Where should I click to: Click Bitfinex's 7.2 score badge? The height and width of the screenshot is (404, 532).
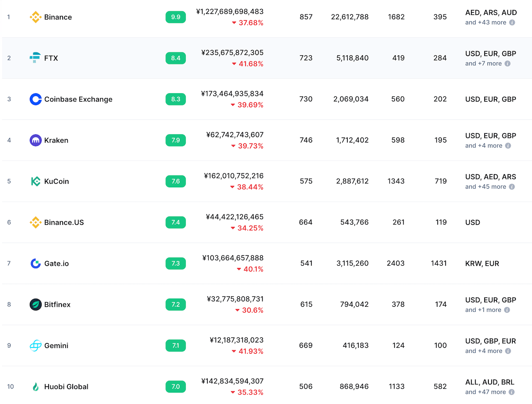176,305
